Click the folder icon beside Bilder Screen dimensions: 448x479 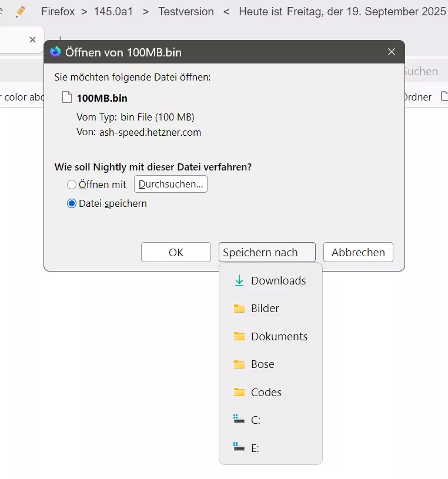pyautogui.click(x=239, y=309)
